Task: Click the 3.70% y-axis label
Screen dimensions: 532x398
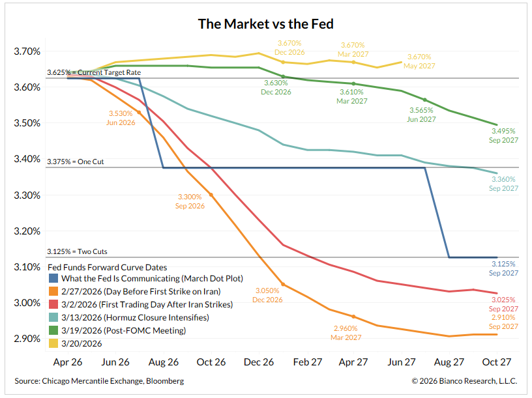Action: (26, 51)
